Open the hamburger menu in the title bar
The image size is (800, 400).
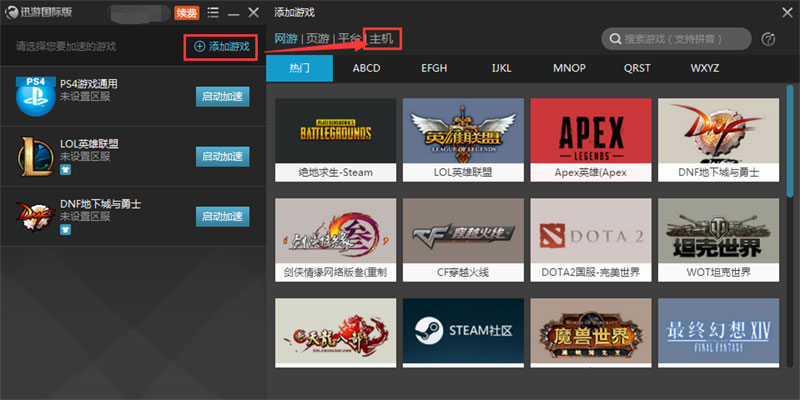tap(214, 12)
